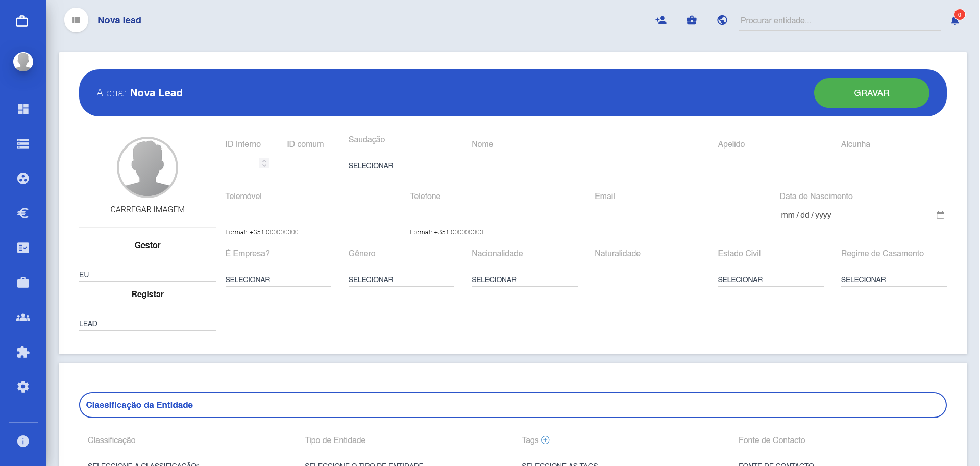Click CARREGAR IMAGEM to upload photo
Image resolution: width=980 pixels, height=466 pixels.
click(148, 210)
